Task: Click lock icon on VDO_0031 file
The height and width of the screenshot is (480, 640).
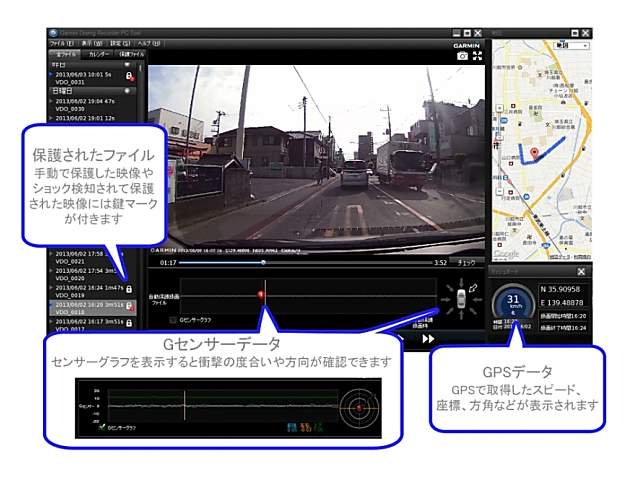Action: [x=128, y=77]
